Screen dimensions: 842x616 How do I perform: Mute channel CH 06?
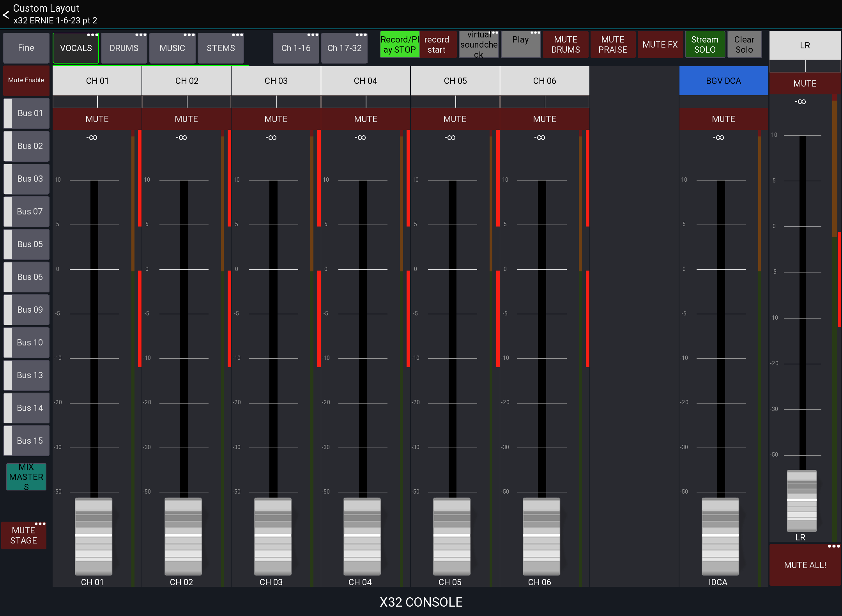[x=545, y=119]
